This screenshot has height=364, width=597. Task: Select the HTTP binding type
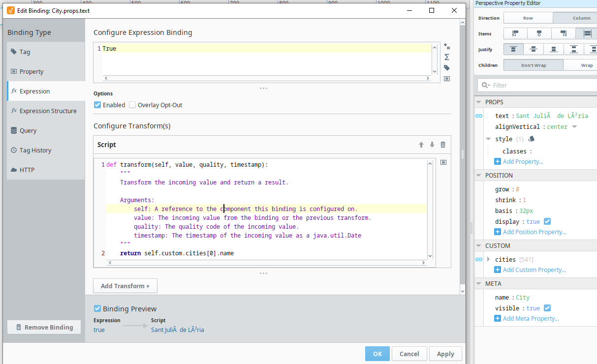click(46, 170)
